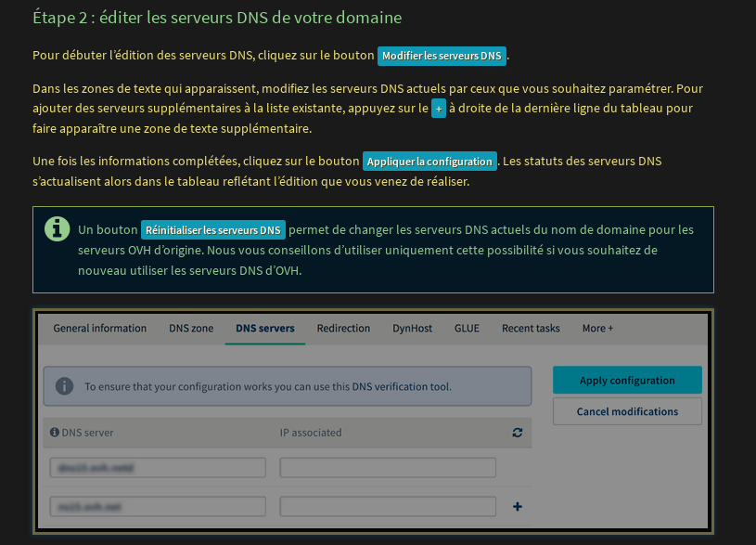Expand the More + tab menu
Image resolution: width=756 pixels, height=545 pixels.
(x=597, y=329)
